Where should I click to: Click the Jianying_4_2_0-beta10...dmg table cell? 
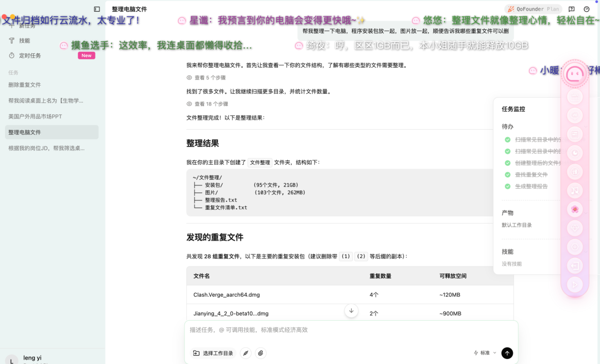[231, 314]
